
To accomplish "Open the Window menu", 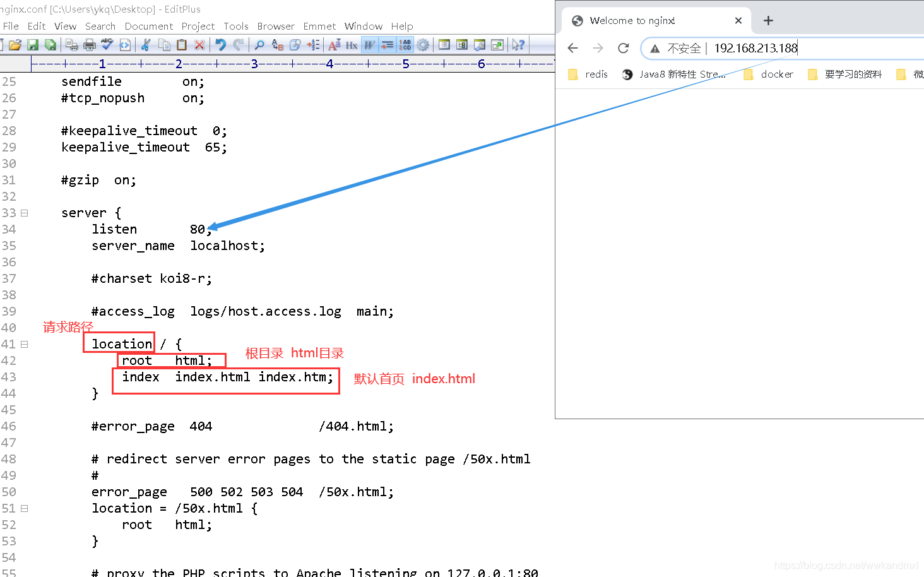I will click(x=364, y=26).
